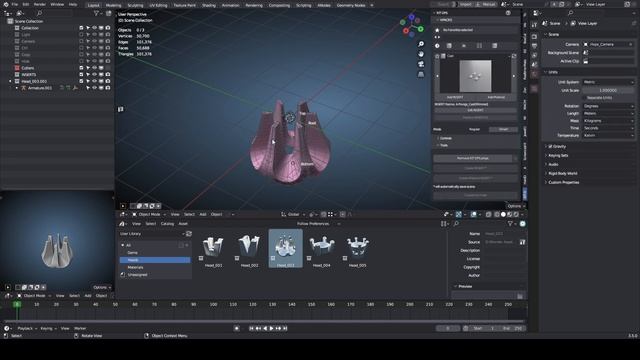Select the Head_004 asset thumbnail

[322, 248]
